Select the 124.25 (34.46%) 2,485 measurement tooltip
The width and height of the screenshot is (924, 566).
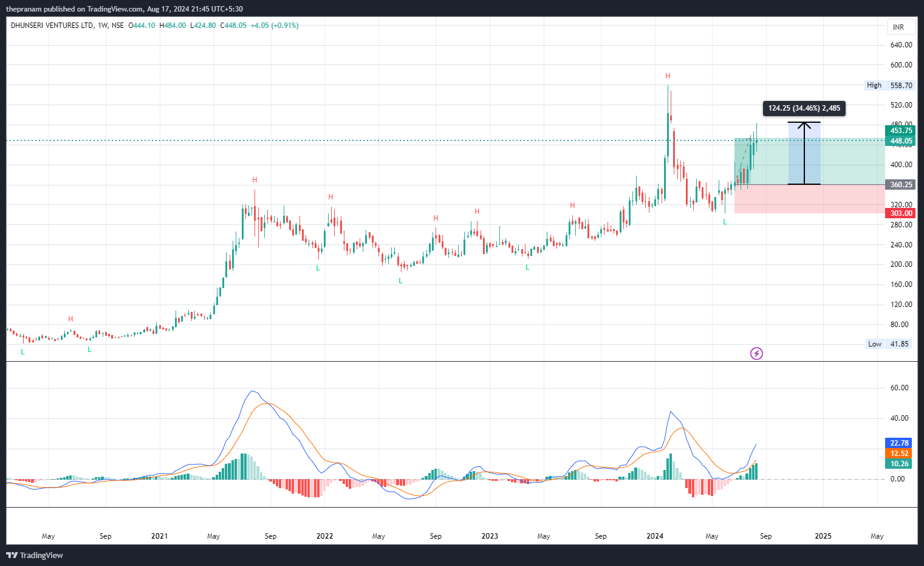click(804, 108)
